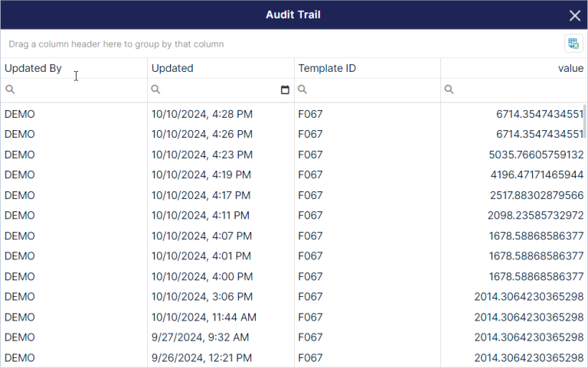Click the search icon under Updated By
588x368 pixels.
tap(10, 90)
